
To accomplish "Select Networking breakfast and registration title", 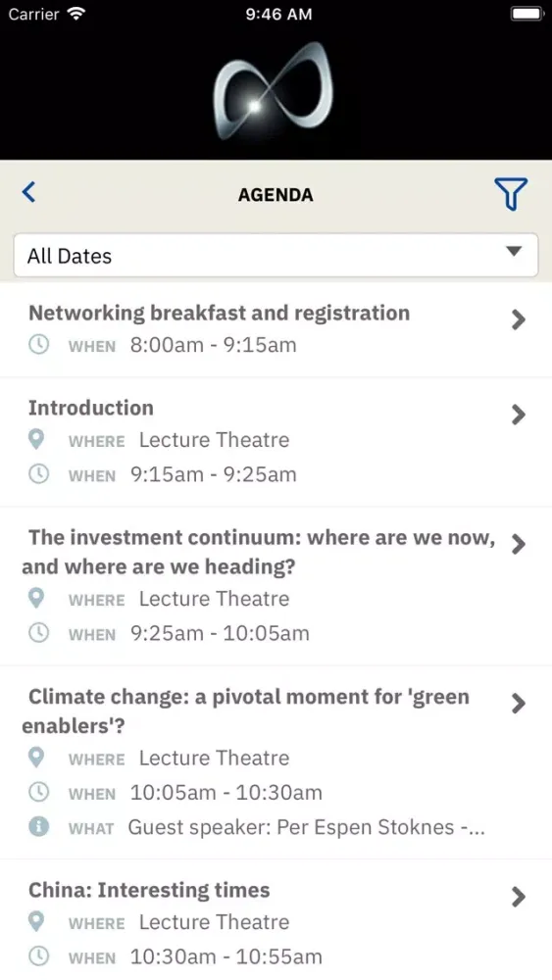I will (x=220, y=314).
